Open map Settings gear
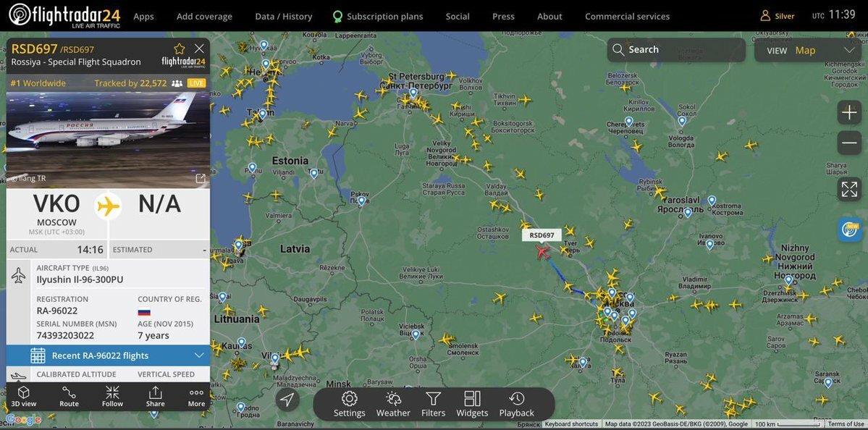 [x=350, y=404]
